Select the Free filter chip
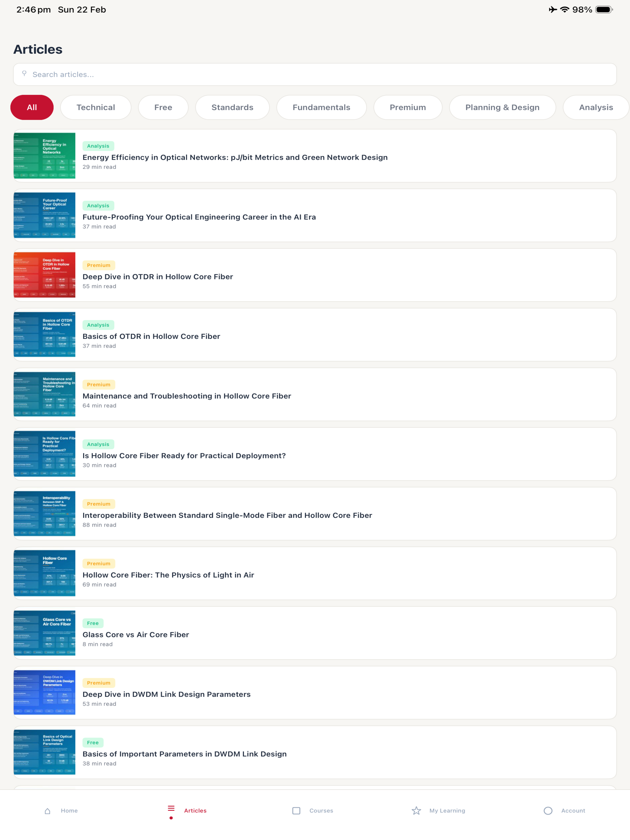Image resolution: width=630 pixels, height=840 pixels. [x=163, y=108]
